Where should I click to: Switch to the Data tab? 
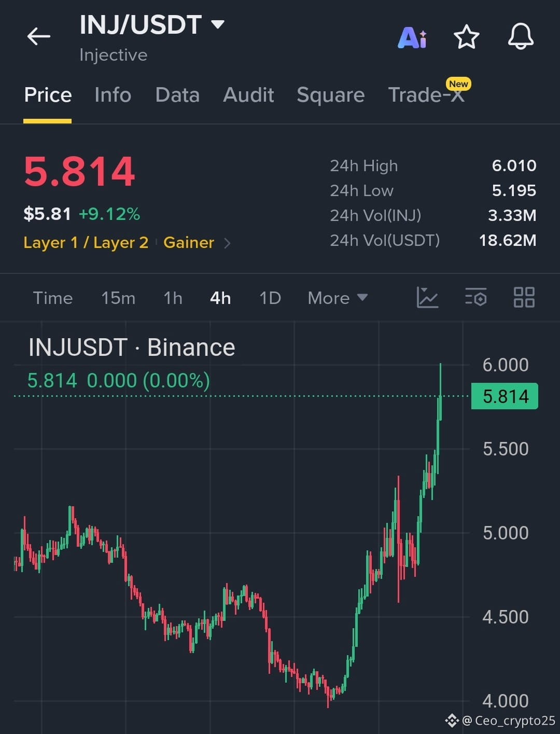coord(177,95)
